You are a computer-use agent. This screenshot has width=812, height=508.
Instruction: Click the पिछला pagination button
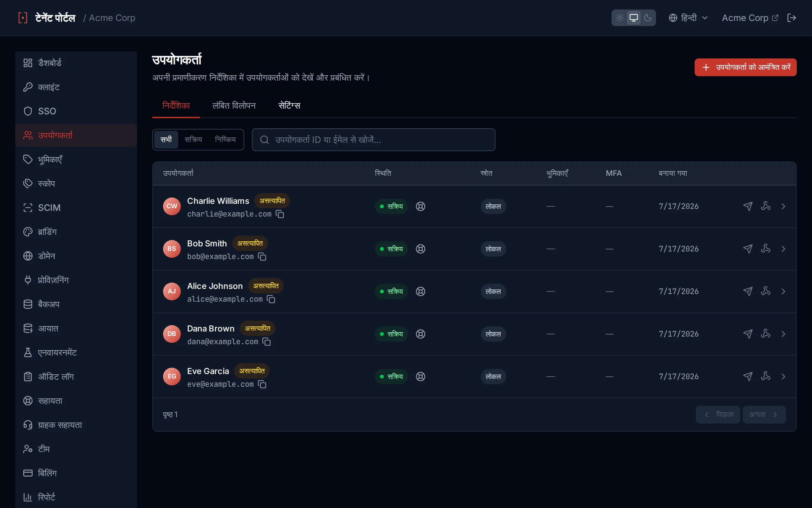(x=718, y=415)
